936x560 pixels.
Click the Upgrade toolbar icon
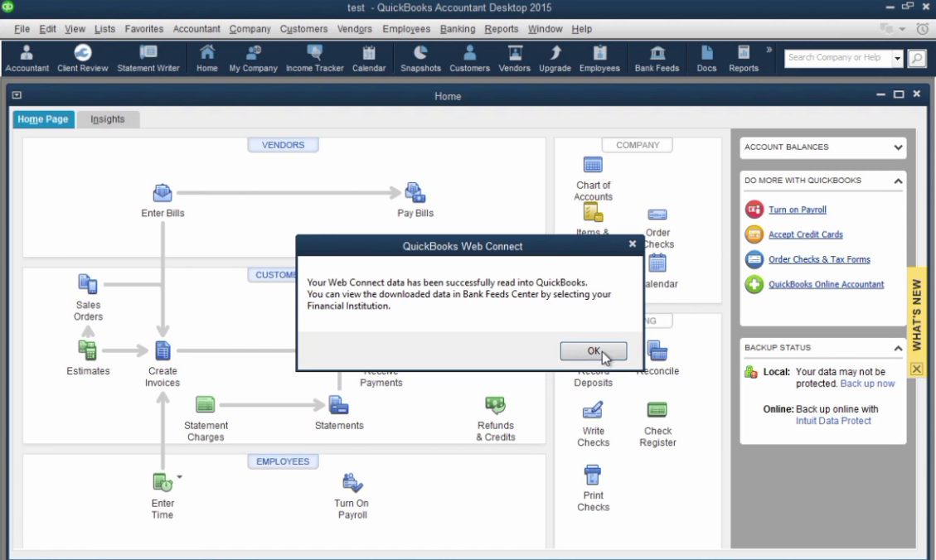[555, 59]
